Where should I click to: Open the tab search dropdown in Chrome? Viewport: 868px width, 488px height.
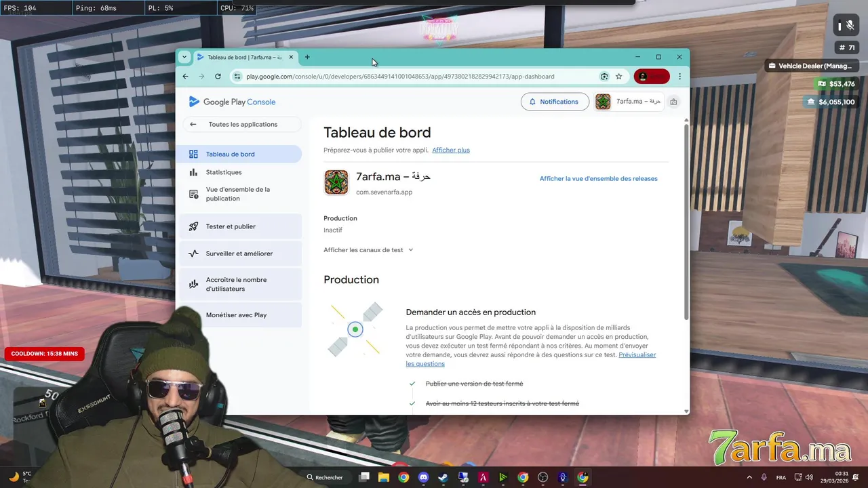tap(184, 58)
